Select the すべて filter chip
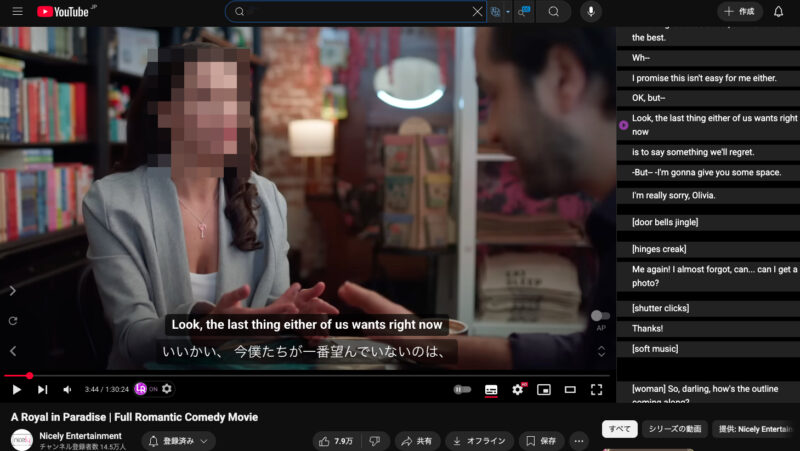The width and height of the screenshot is (800, 451). 619,429
